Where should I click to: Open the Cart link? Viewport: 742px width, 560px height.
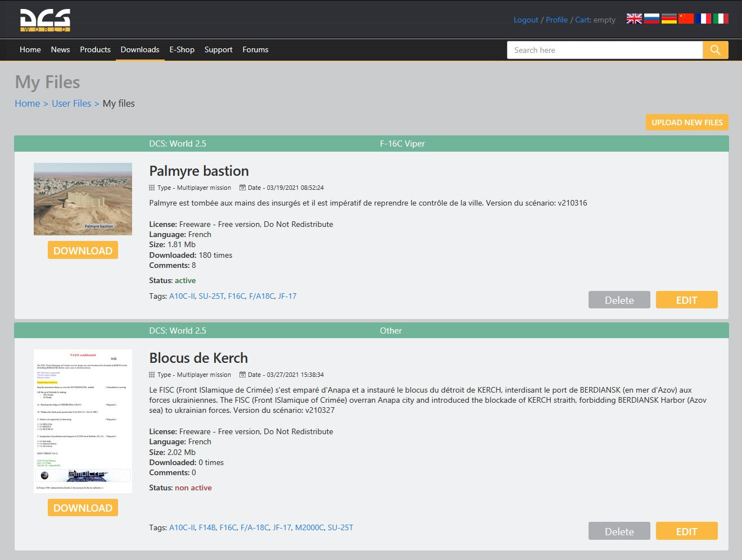(x=582, y=20)
